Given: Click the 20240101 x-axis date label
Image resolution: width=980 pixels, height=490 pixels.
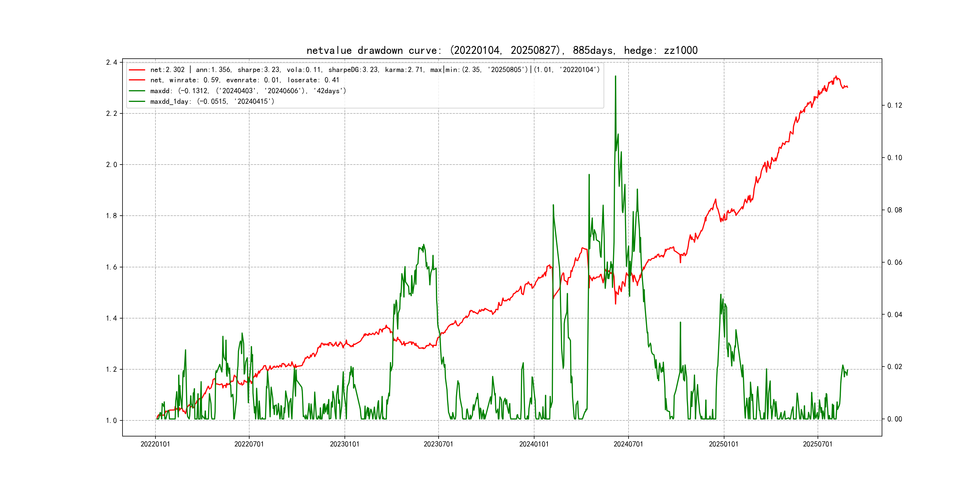Looking at the screenshot, I should click(x=534, y=444).
